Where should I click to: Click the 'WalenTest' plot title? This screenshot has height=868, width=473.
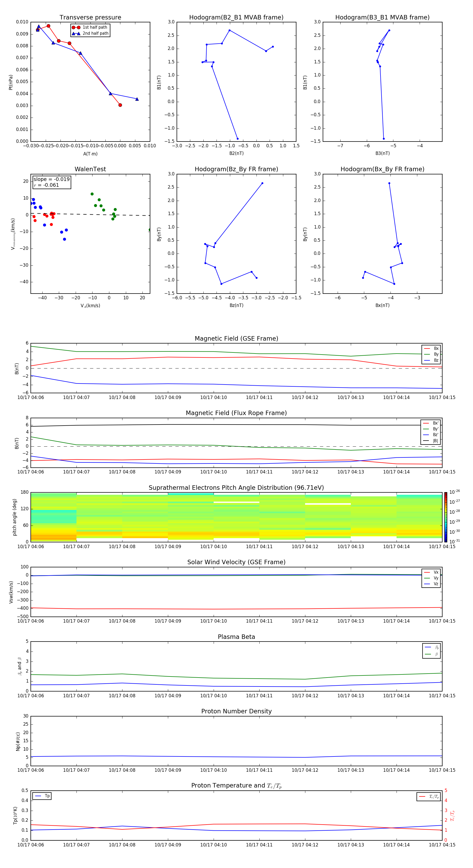[x=90, y=169]
